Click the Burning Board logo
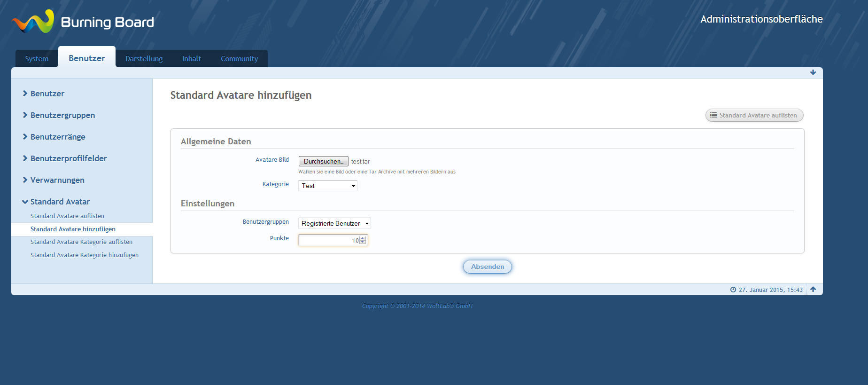 click(x=83, y=22)
